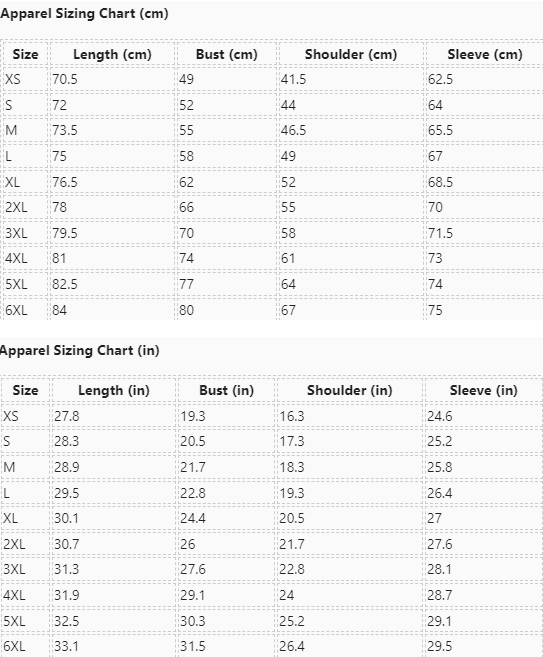Select the 6XL row in cm chart
The height and width of the screenshot is (657, 543).
pos(273,310)
